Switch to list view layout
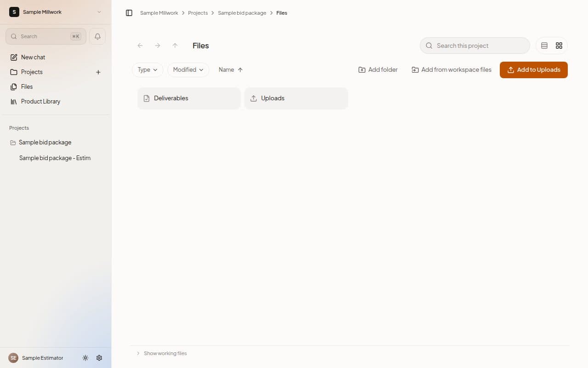The height and width of the screenshot is (368, 588). [x=544, y=46]
